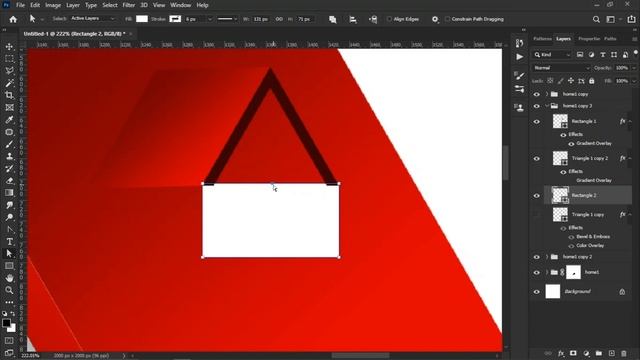Add layer style via fx button

(x=561, y=353)
